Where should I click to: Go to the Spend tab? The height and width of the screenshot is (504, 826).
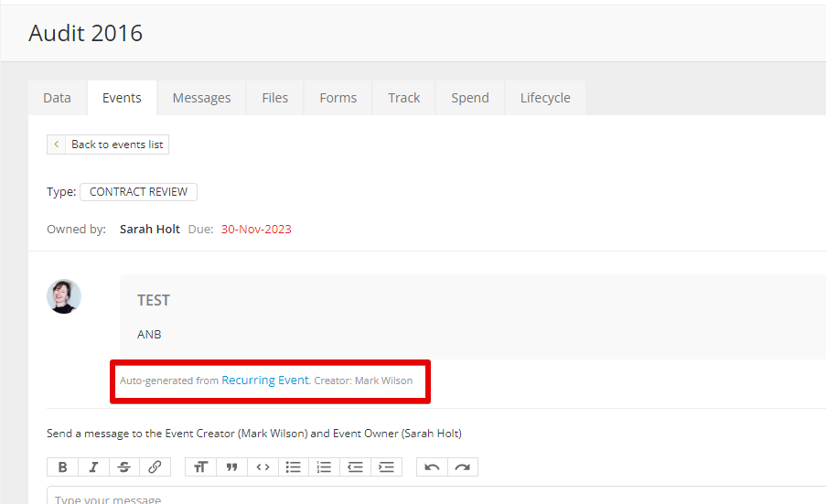click(x=470, y=98)
